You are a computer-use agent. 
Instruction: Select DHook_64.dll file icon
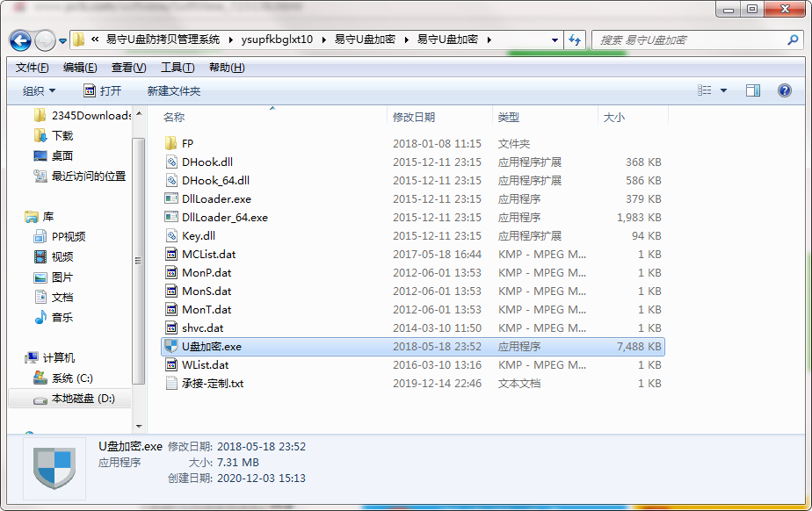point(170,181)
